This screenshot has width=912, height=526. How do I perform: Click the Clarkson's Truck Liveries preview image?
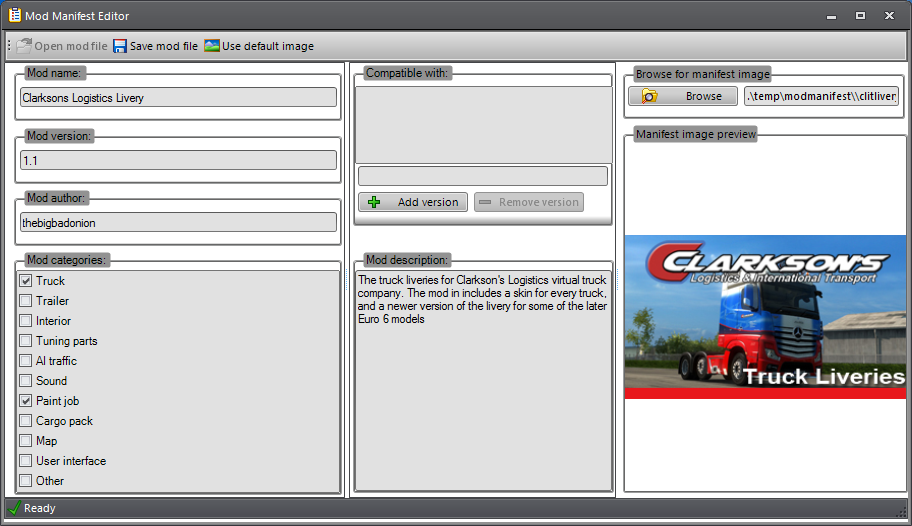pos(765,317)
